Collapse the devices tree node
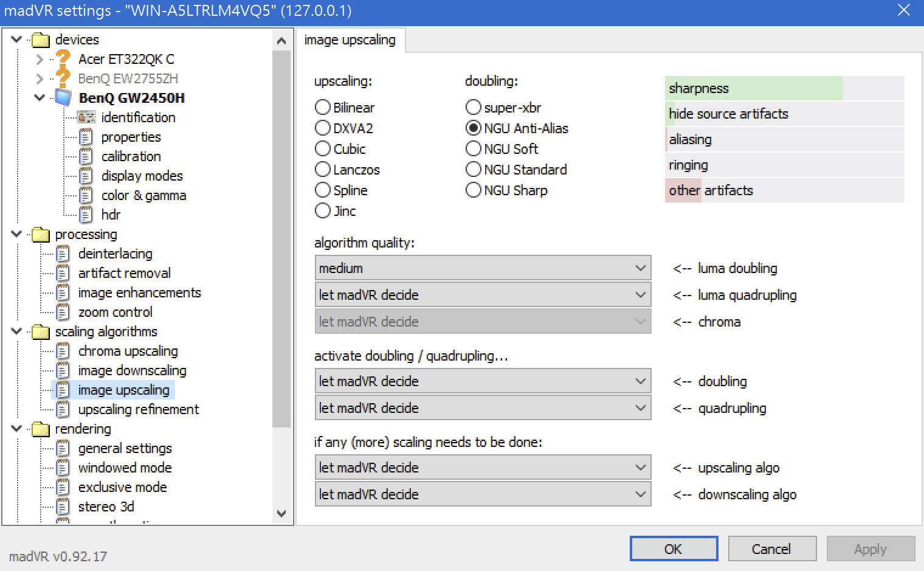This screenshot has width=924, height=571. tap(16, 40)
